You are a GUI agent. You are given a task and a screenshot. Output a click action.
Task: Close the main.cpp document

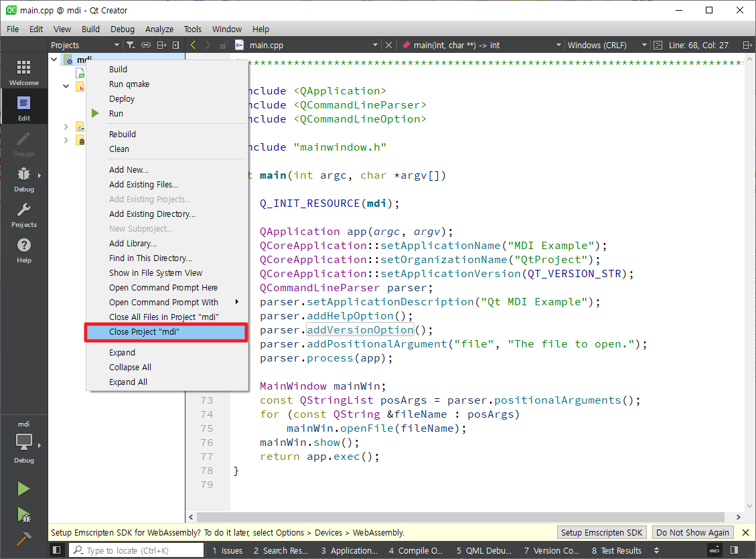click(388, 45)
